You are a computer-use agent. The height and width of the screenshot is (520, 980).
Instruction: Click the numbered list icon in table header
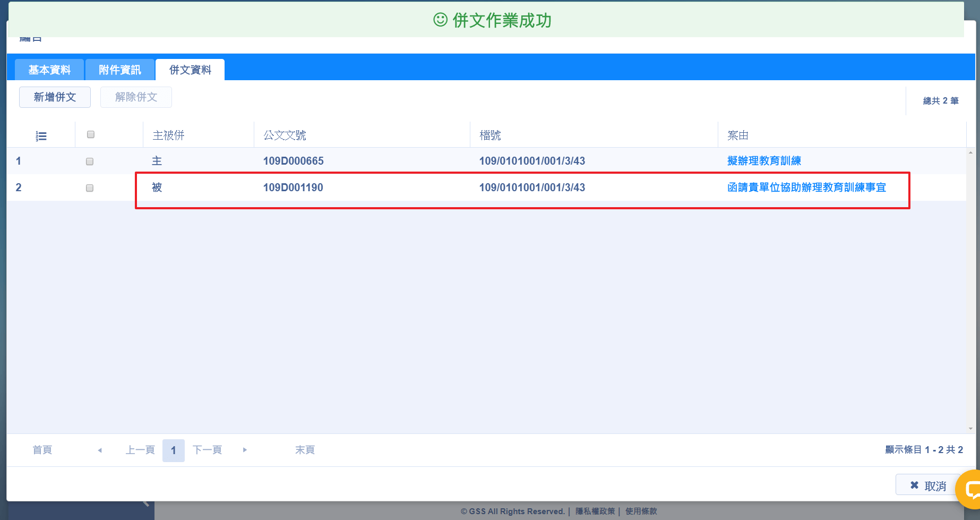41,136
